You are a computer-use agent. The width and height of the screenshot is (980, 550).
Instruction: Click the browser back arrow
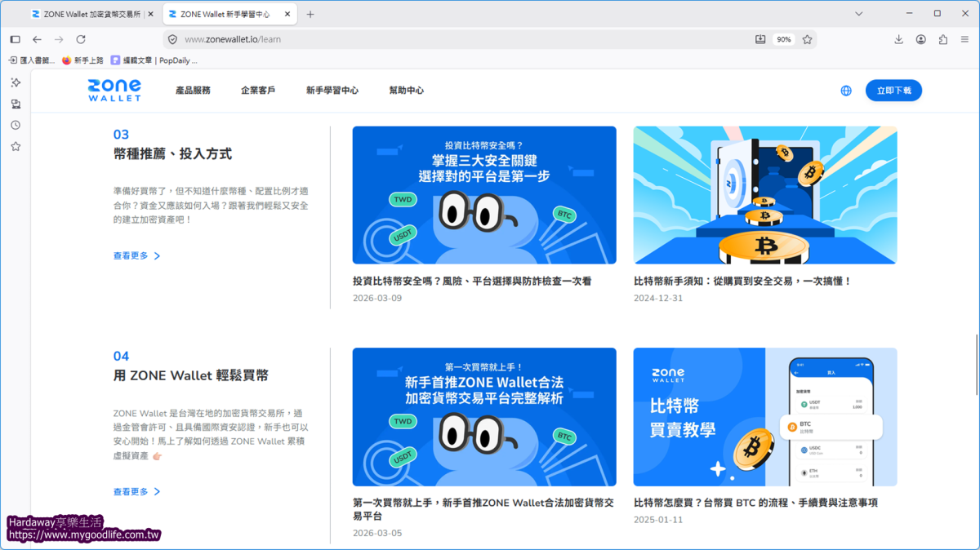pyautogui.click(x=37, y=39)
